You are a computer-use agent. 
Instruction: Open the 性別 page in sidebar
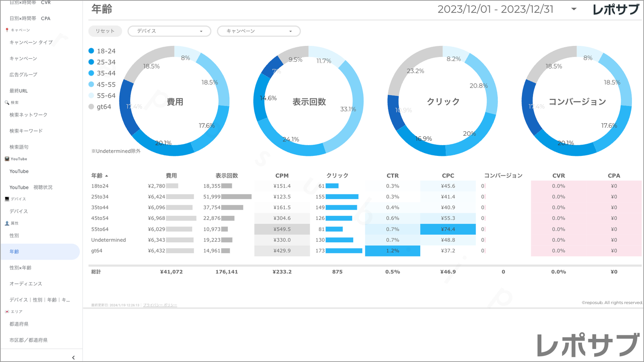pos(14,236)
